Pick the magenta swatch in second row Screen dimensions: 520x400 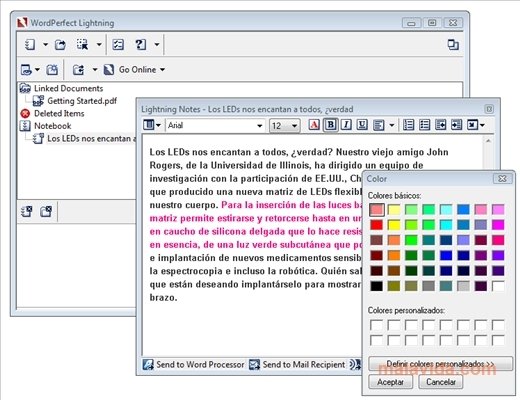498,225
